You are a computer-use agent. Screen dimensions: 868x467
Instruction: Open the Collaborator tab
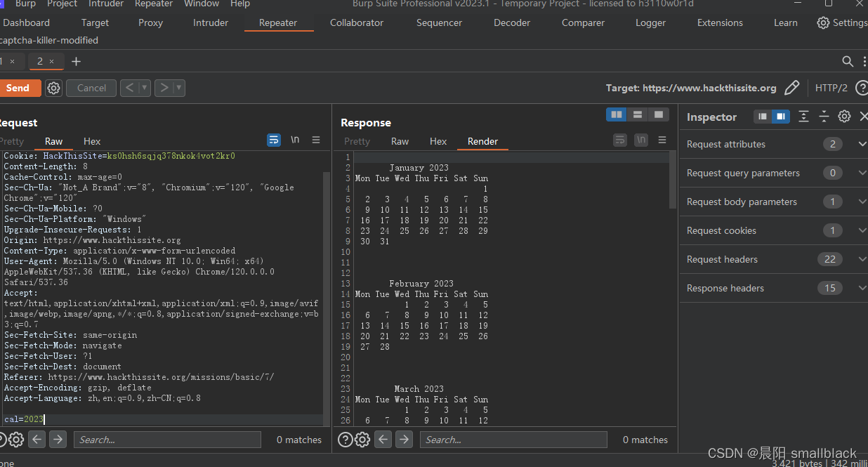pyautogui.click(x=357, y=22)
